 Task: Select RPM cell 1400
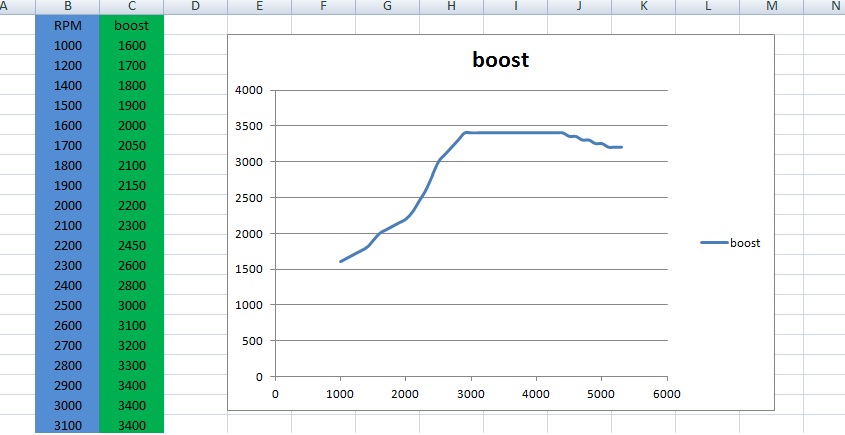point(67,85)
